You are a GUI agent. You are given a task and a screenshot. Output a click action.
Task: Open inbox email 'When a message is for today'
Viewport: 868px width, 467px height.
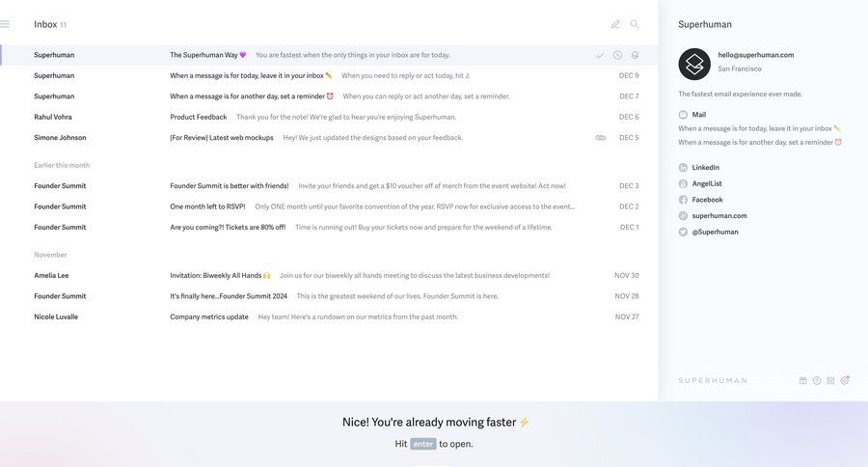pos(330,75)
